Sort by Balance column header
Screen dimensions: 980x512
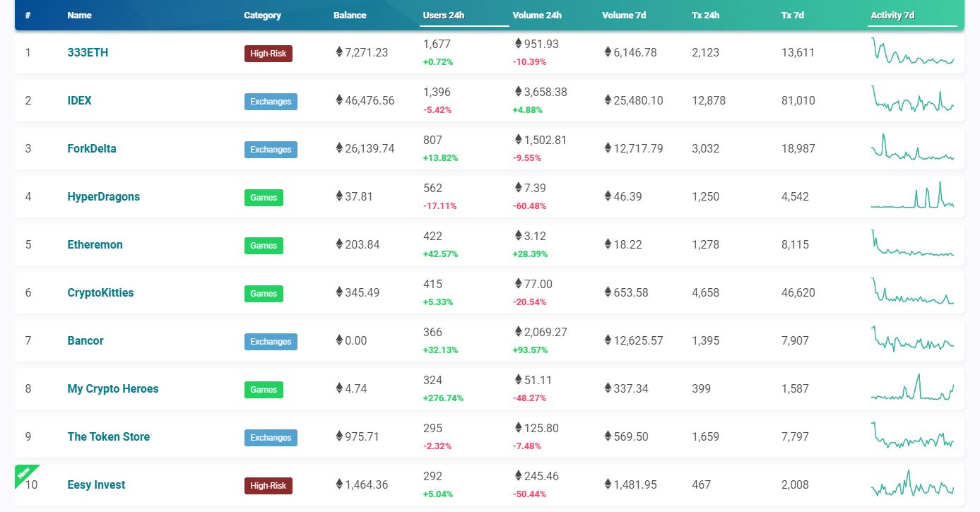click(x=350, y=15)
